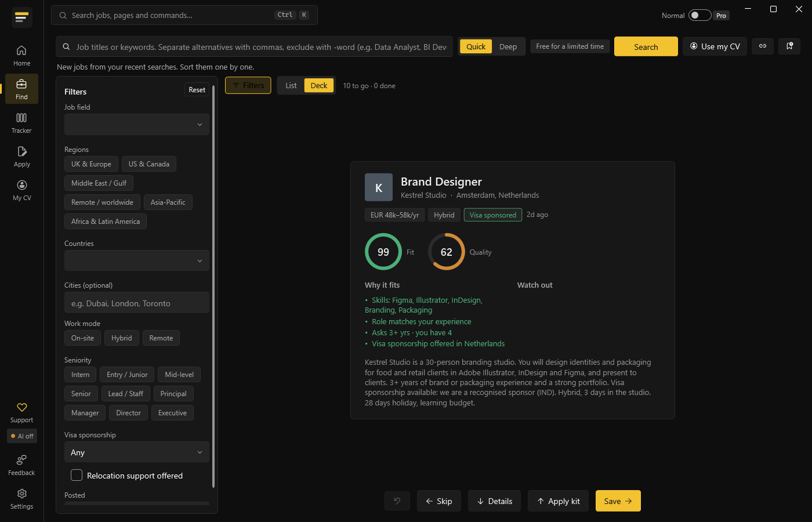Open My CV in the sidebar

(21, 190)
